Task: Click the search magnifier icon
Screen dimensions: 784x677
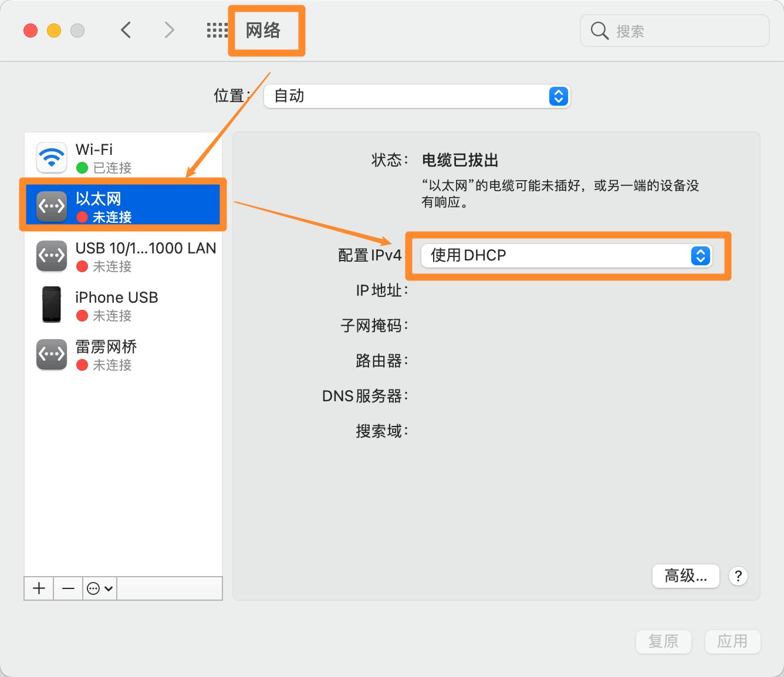Action: 599,31
